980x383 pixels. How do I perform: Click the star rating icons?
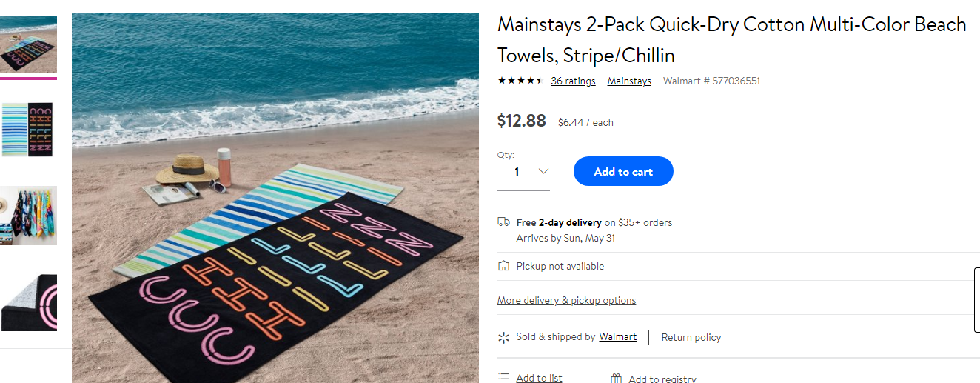click(x=520, y=81)
